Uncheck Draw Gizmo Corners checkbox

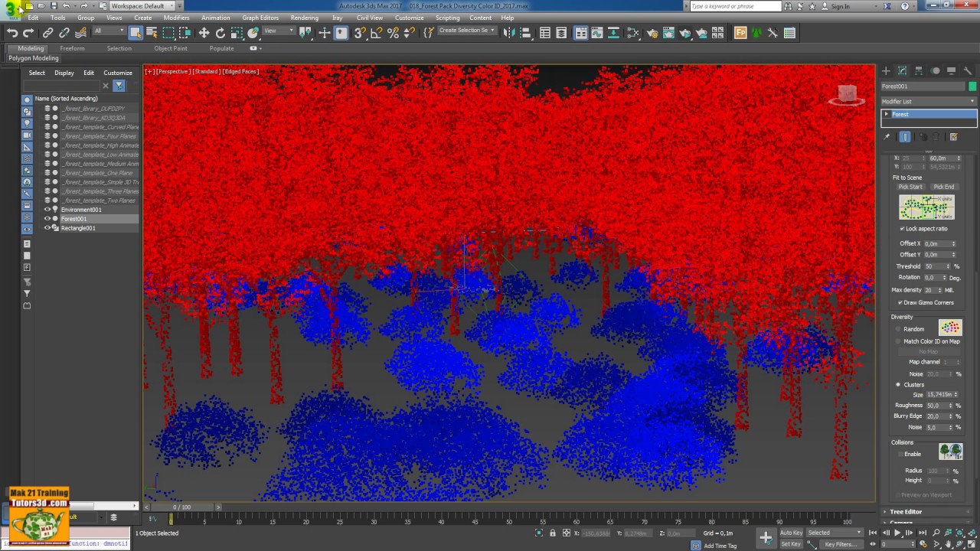(900, 302)
